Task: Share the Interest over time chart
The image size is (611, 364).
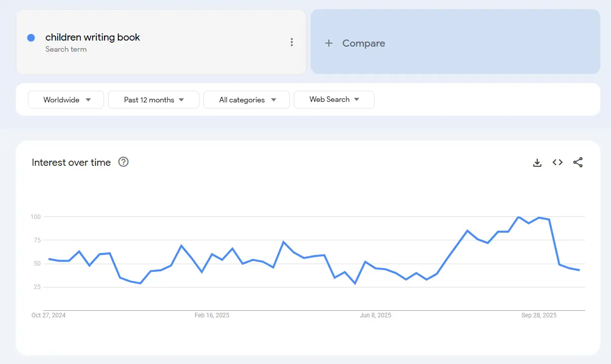Action: (578, 162)
